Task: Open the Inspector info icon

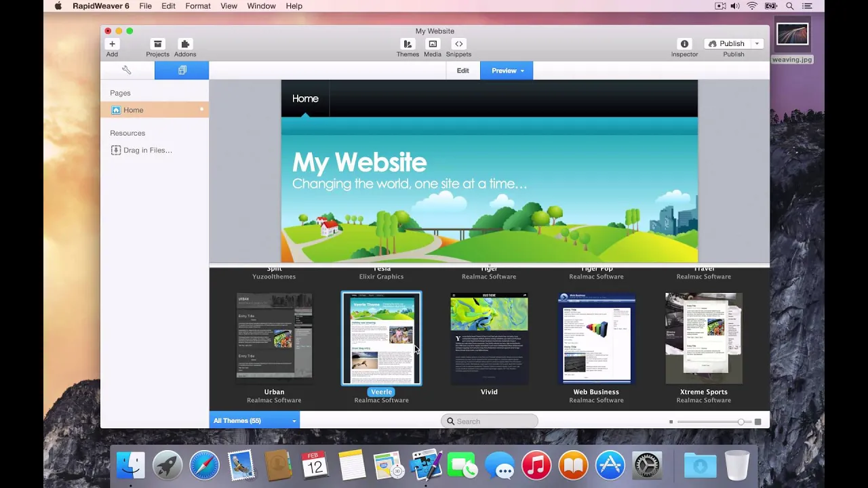Action: [684, 44]
